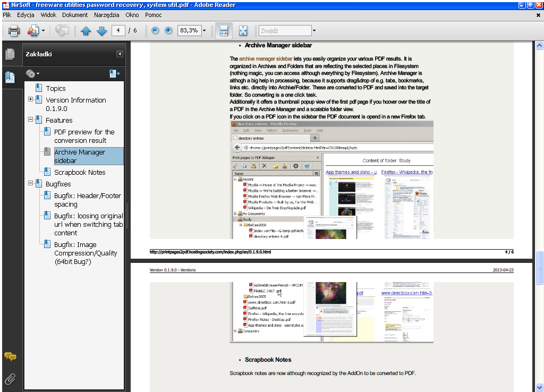
Task: Select the Archive Manager sidebar bookmark
Action: (89, 156)
